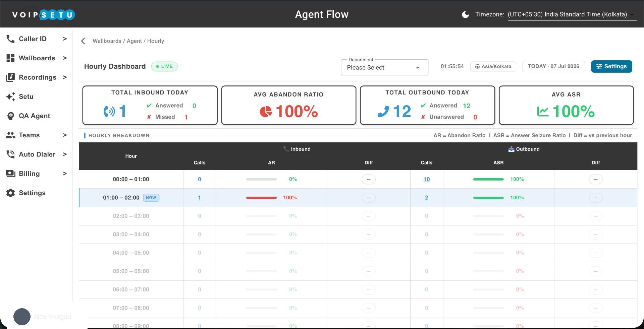
Task: Open the Caller ID menu item
Action: click(36, 39)
